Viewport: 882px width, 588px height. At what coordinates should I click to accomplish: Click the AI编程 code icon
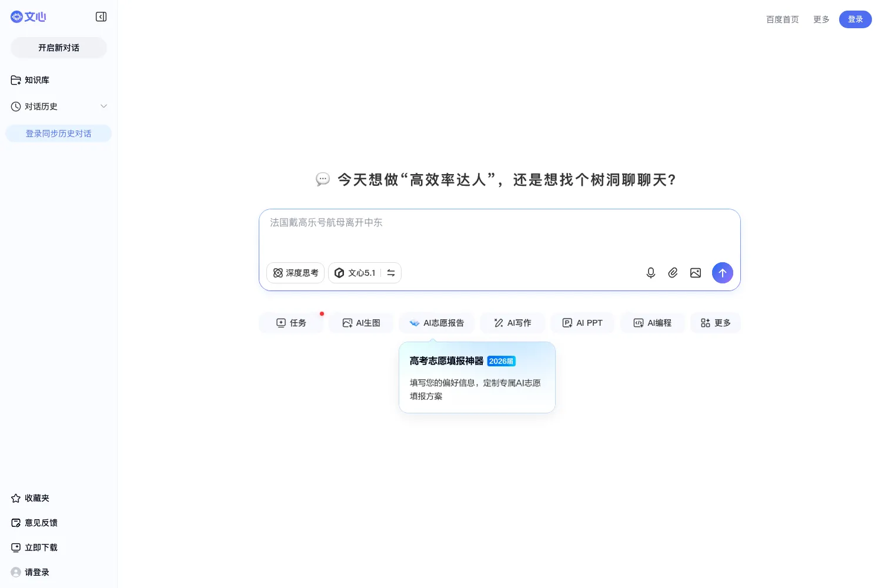tap(639, 323)
